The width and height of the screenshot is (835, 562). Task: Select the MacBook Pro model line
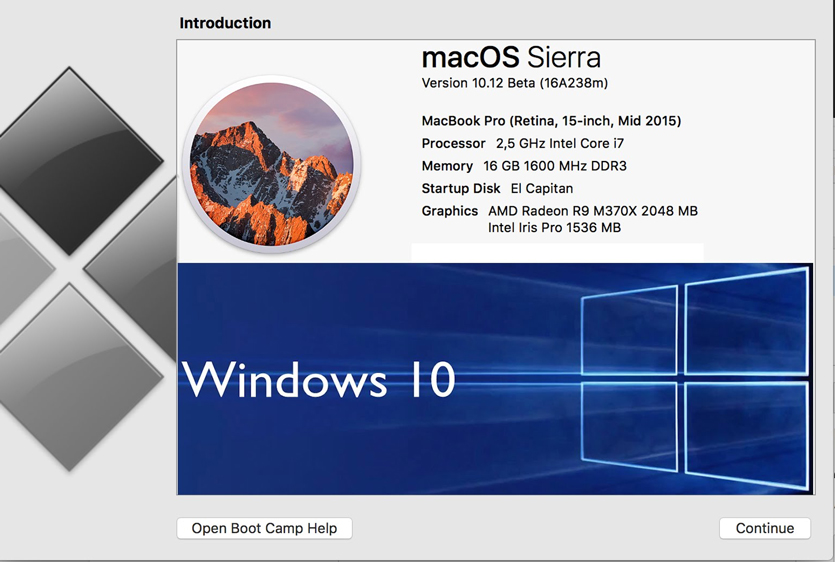(x=551, y=121)
